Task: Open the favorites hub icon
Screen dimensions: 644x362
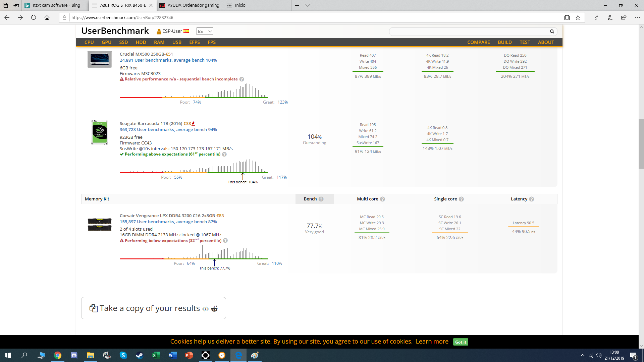Action: point(597,17)
